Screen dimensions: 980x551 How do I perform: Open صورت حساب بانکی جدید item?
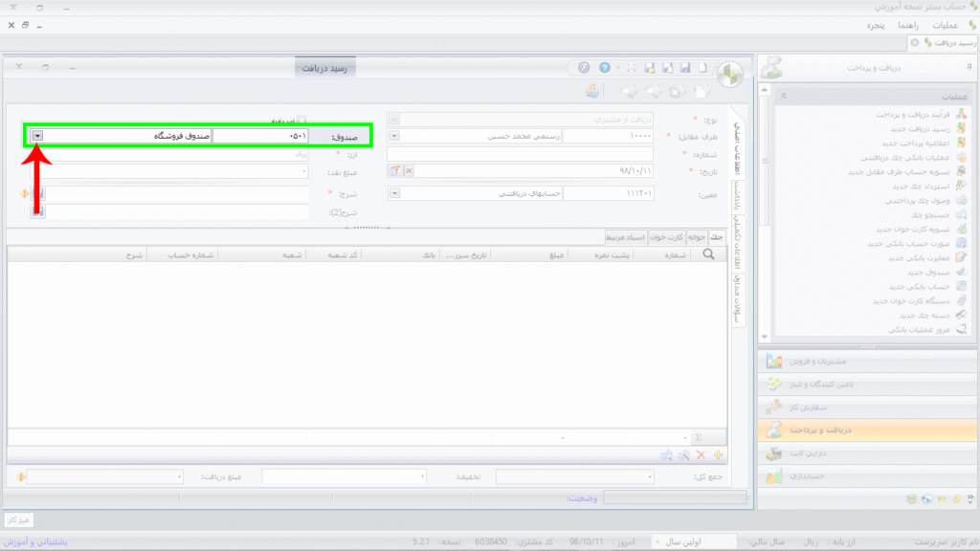[909, 244]
